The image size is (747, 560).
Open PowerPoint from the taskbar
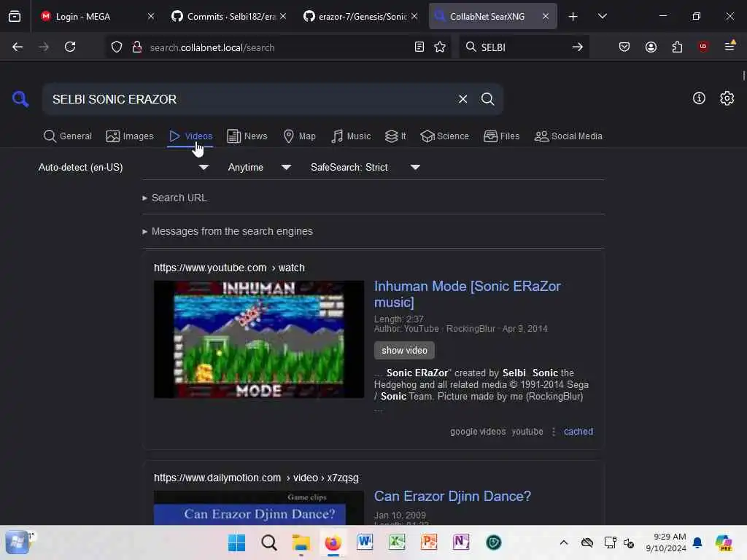pyautogui.click(x=429, y=542)
